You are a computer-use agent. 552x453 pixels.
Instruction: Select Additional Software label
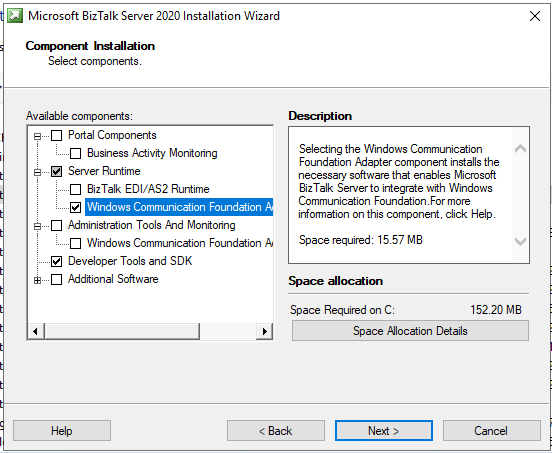pyautogui.click(x=113, y=279)
